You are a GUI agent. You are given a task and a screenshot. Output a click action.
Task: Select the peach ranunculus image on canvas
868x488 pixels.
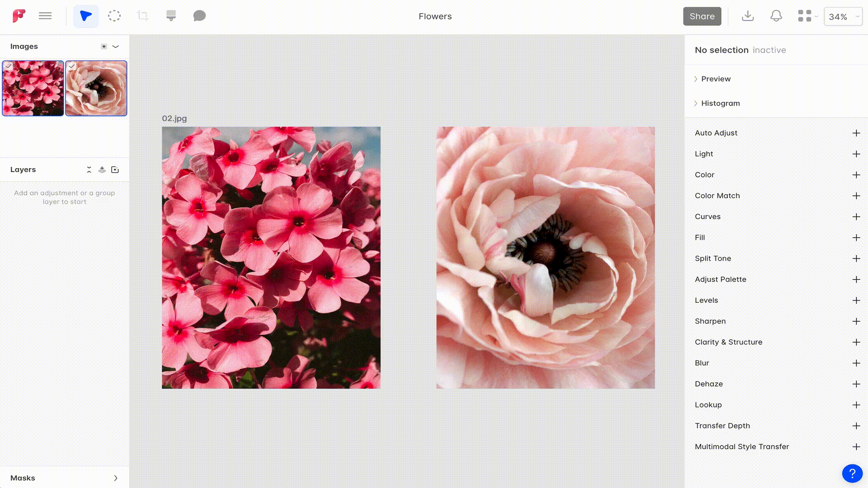(545, 258)
